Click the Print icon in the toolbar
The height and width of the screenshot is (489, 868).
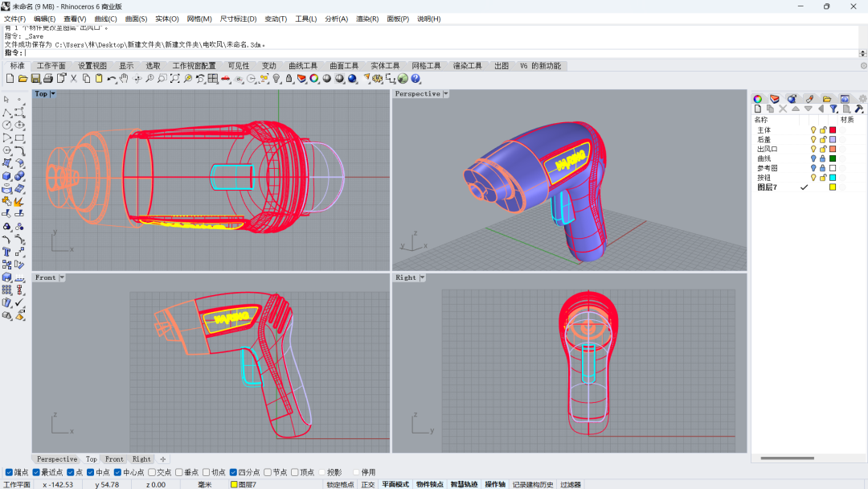pos(48,79)
